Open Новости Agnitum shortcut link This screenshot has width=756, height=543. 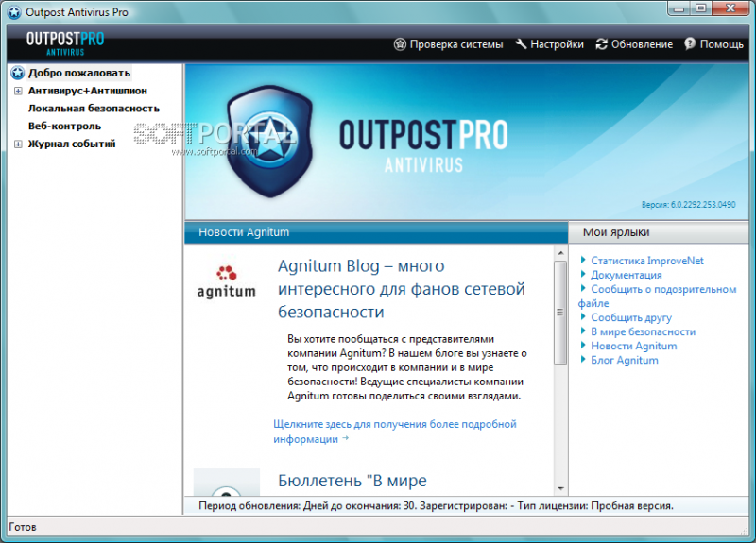(633, 346)
